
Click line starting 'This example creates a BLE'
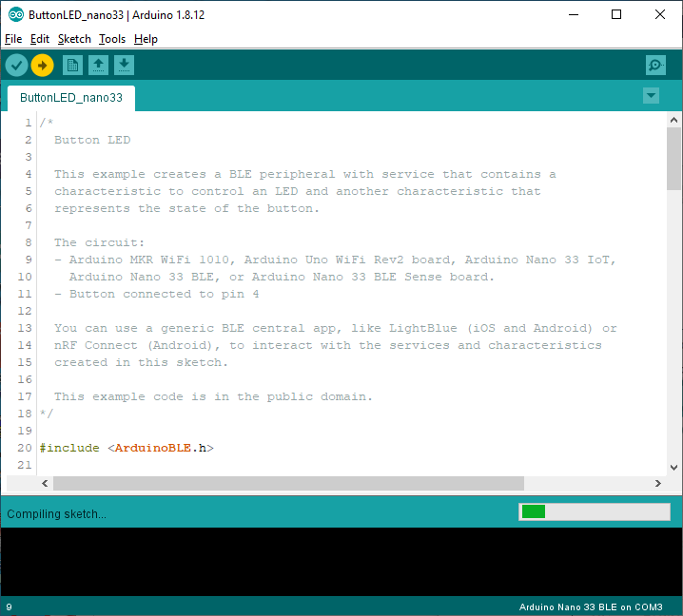tap(305, 174)
